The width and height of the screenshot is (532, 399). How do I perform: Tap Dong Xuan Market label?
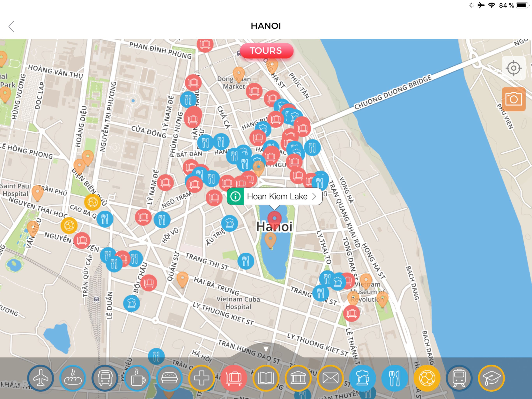pos(234,83)
